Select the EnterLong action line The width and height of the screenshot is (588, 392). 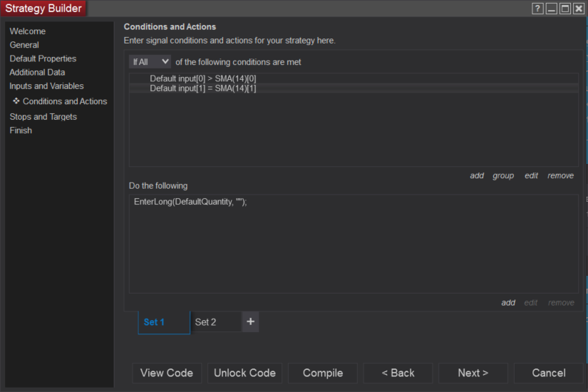[x=190, y=202]
